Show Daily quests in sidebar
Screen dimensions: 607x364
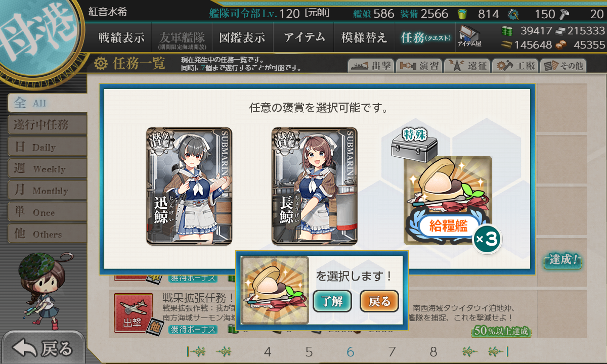[x=47, y=147]
